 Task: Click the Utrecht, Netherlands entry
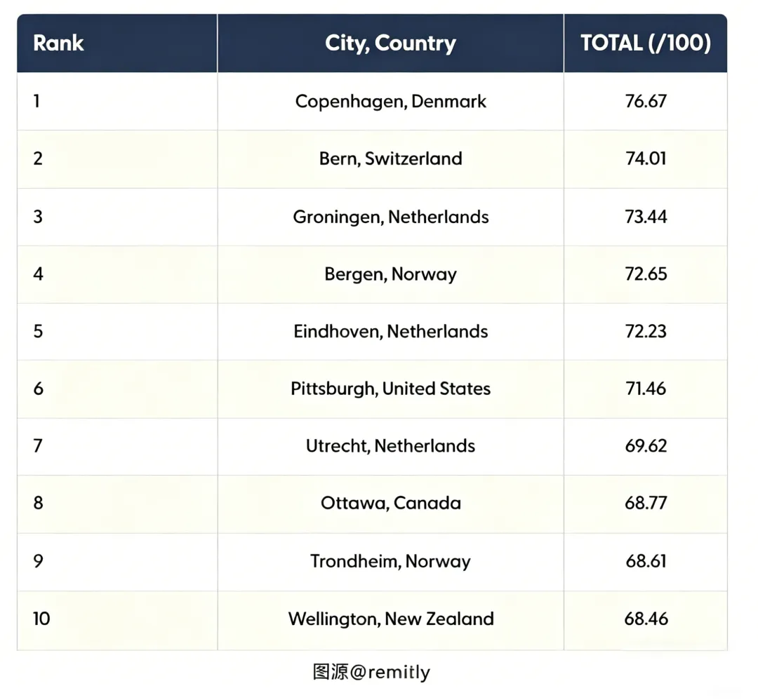(x=390, y=446)
